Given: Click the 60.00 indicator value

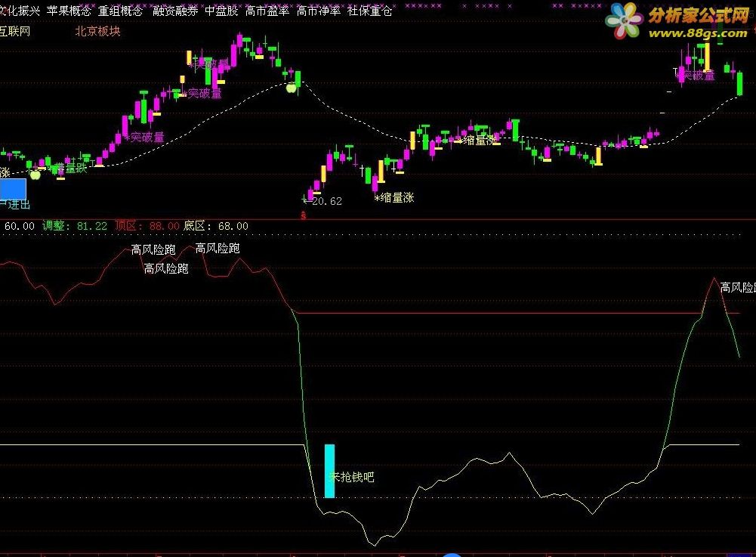Looking at the screenshot, I should coord(20,226).
